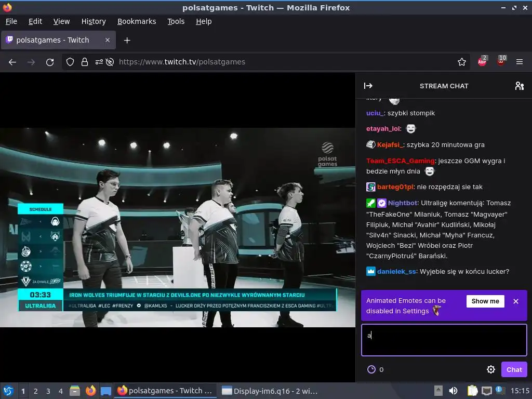Click username Kejafsi_ in chat

(390, 144)
